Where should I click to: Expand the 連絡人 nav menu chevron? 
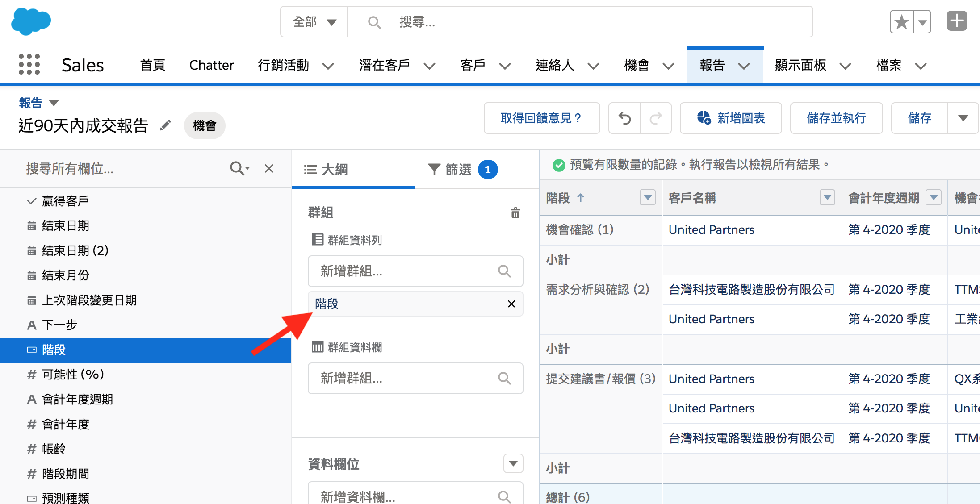[593, 66]
